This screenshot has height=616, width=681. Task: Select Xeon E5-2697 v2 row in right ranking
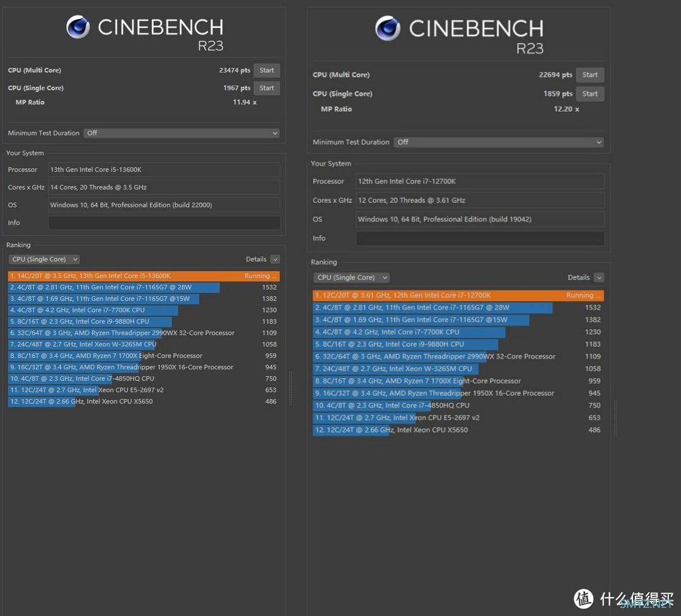pyautogui.click(x=458, y=417)
